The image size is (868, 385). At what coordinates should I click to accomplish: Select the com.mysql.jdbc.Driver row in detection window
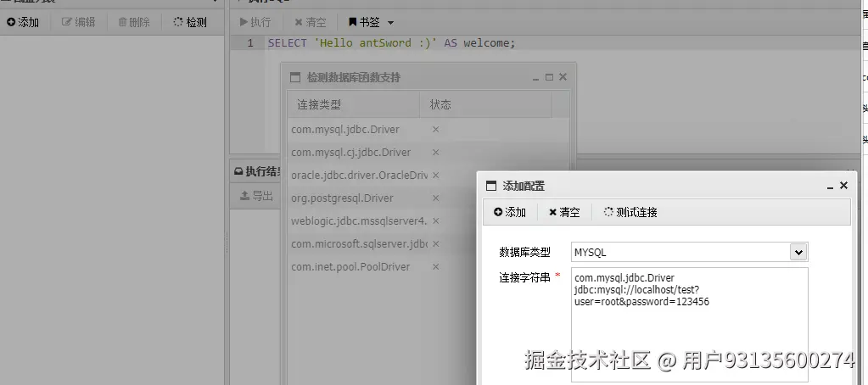pyautogui.click(x=428, y=130)
